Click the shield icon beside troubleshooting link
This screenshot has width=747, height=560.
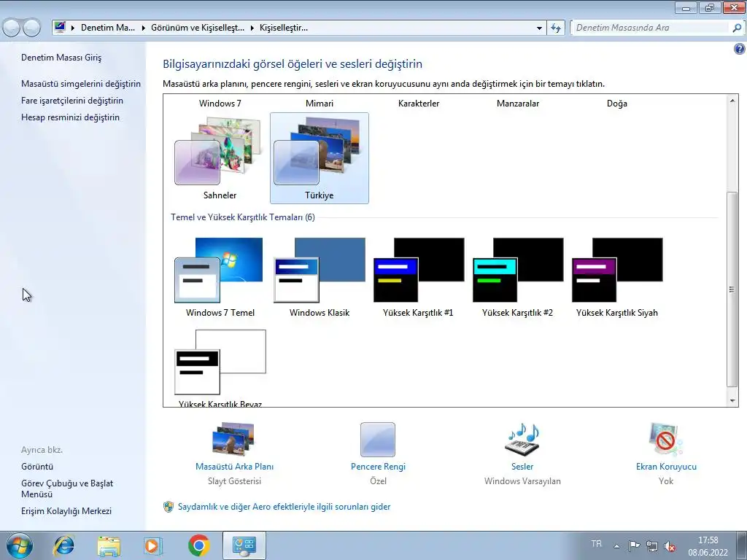pos(169,507)
